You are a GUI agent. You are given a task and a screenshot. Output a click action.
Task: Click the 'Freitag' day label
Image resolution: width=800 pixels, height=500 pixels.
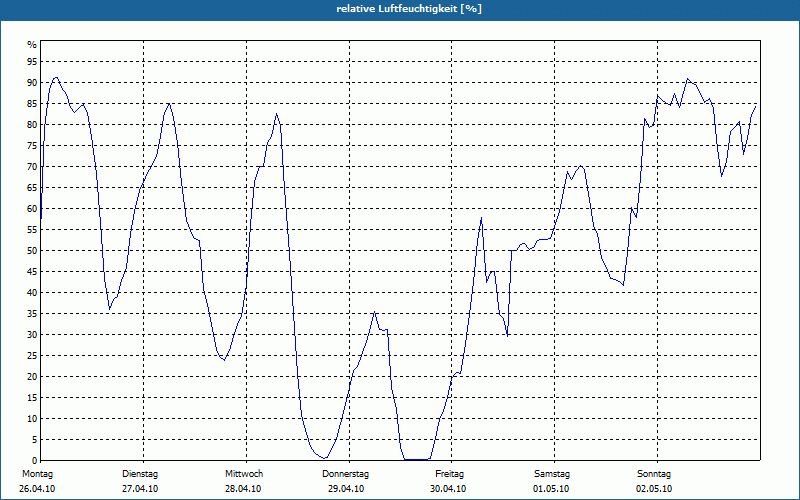click(449, 474)
